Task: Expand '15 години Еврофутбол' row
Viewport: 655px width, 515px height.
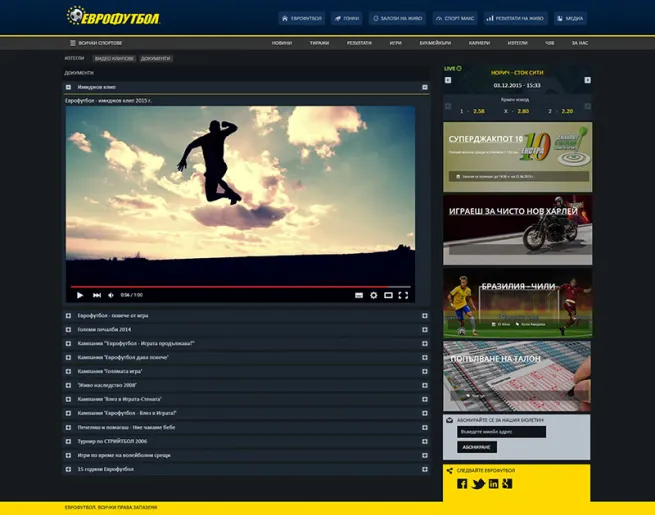Action: tap(246, 469)
